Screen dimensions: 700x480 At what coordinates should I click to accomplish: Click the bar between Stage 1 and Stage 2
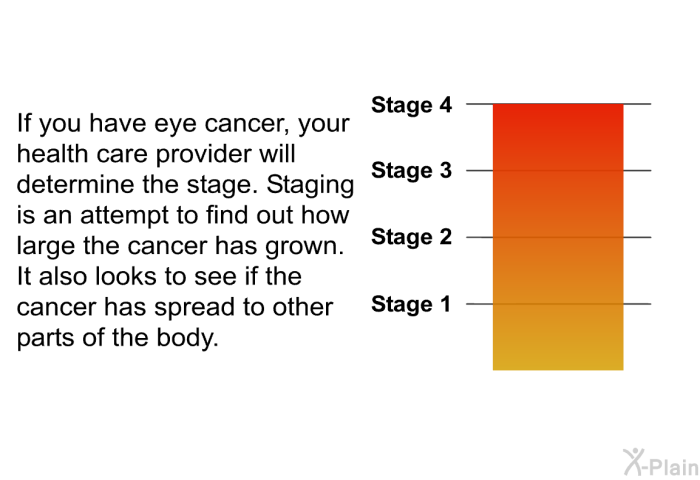tap(557, 270)
